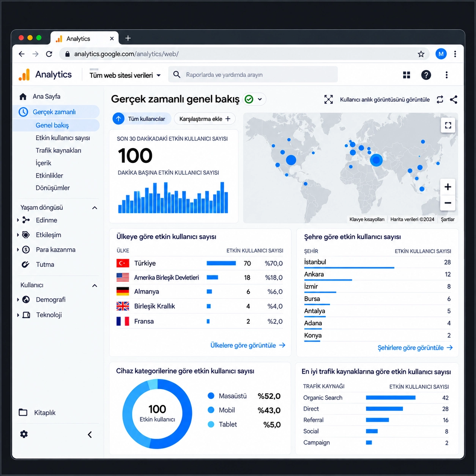Zoom in on the map with plus

pos(448,187)
